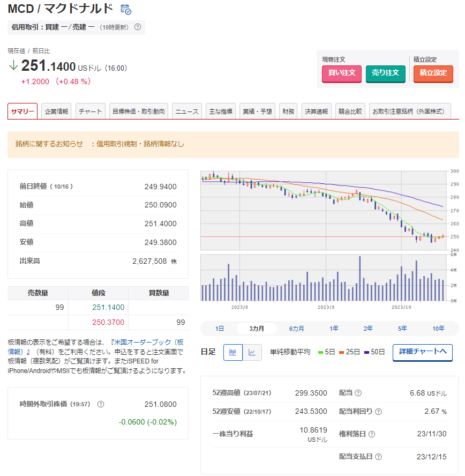Switch chart to candlestick view icon
The width and height of the screenshot is (465, 476).
(x=233, y=352)
